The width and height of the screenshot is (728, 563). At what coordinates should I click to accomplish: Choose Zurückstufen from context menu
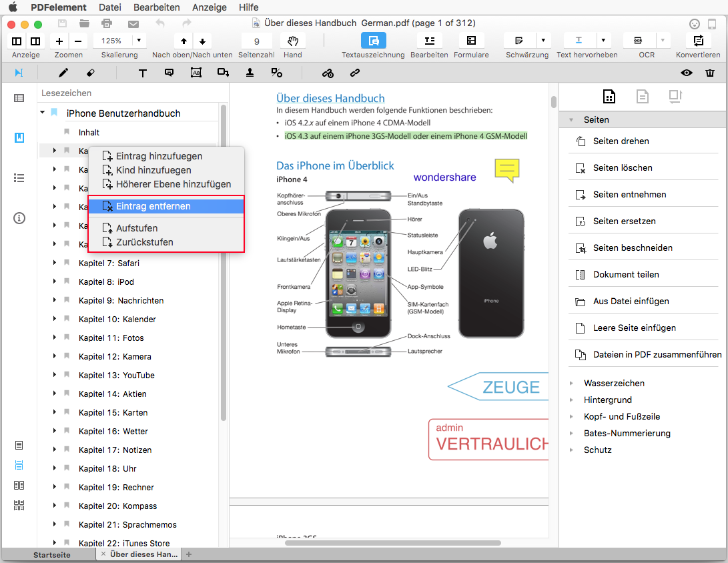click(x=165, y=242)
